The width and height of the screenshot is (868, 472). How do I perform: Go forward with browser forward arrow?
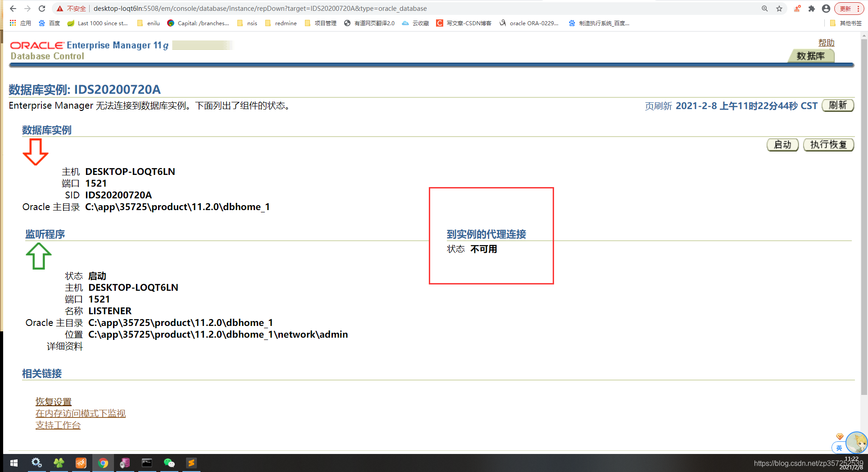pos(27,9)
